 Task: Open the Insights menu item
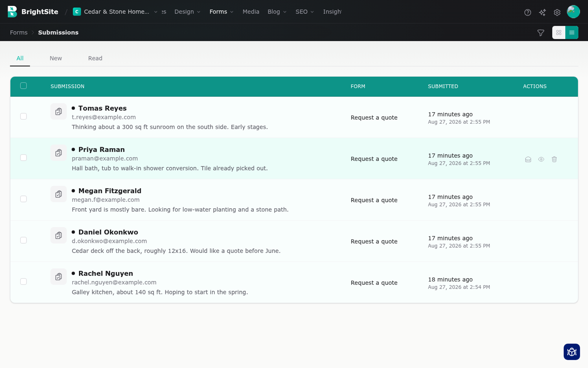coord(332,12)
